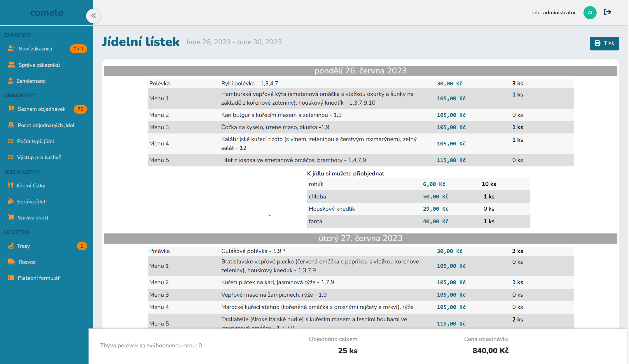629x364 pixels.
Task: Click Počet typů jídel list icon
Action: (11, 141)
